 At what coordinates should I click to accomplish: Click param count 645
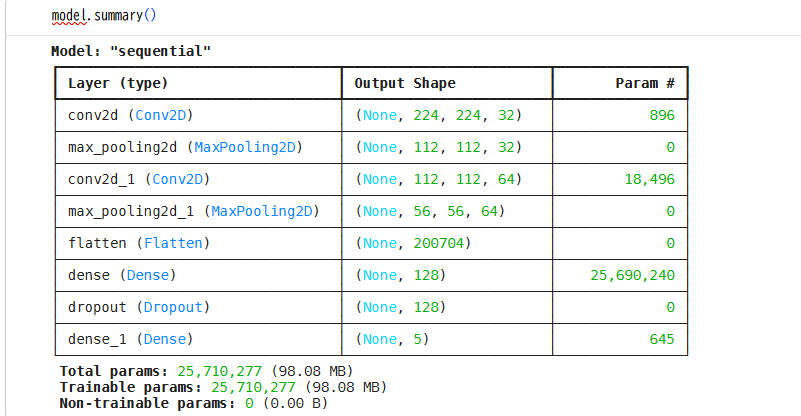tap(662, 339)
